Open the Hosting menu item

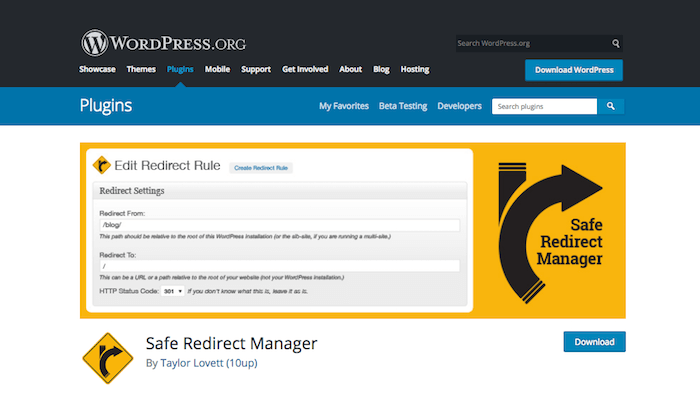(415, 69)
